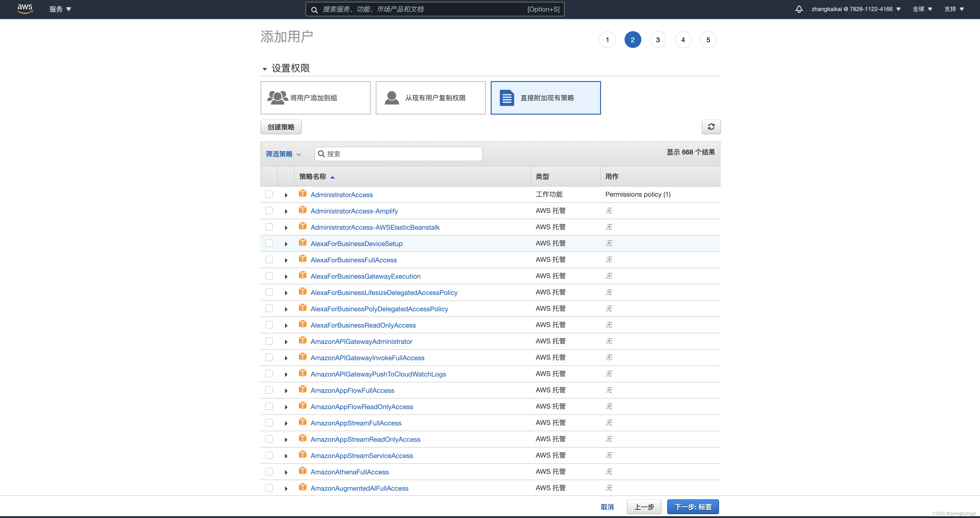
Task: Click the copy-permissions single user icon
Action: pyautogui.click(x=391, y=98)
